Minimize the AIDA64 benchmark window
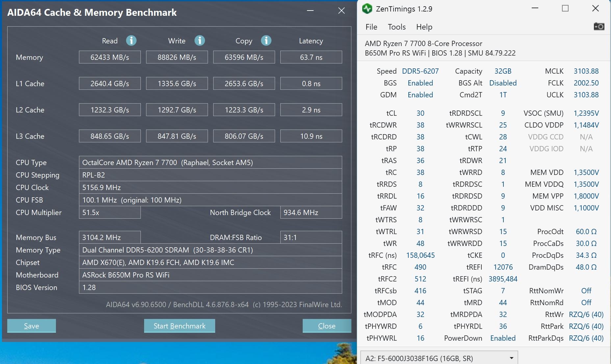611x364 pixels. click(310, 11)
